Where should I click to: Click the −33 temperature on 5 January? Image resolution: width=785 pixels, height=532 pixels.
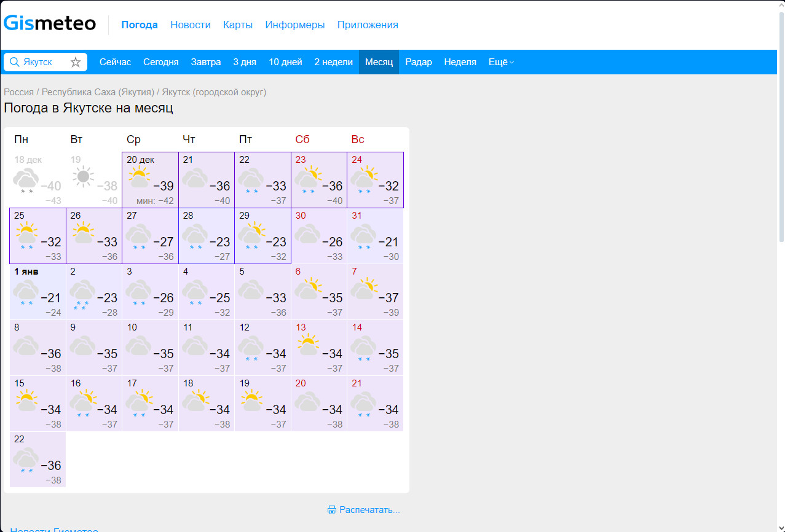(275, 298)
